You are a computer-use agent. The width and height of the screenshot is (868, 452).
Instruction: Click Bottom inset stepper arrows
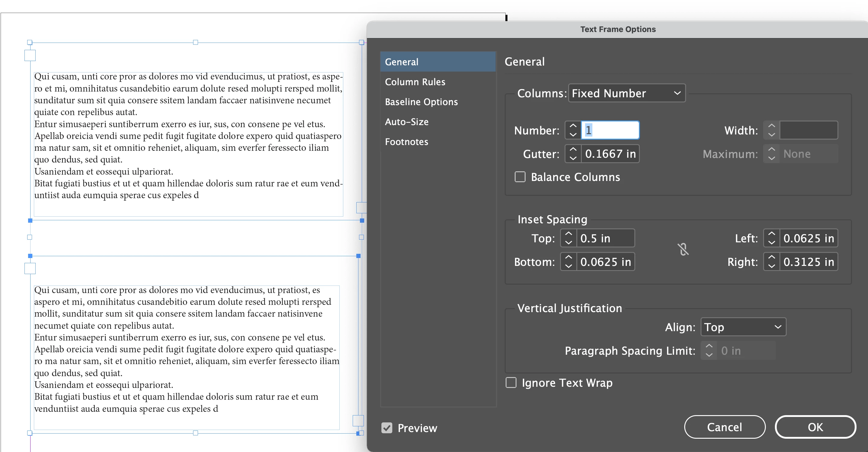(x=568, y=262)
